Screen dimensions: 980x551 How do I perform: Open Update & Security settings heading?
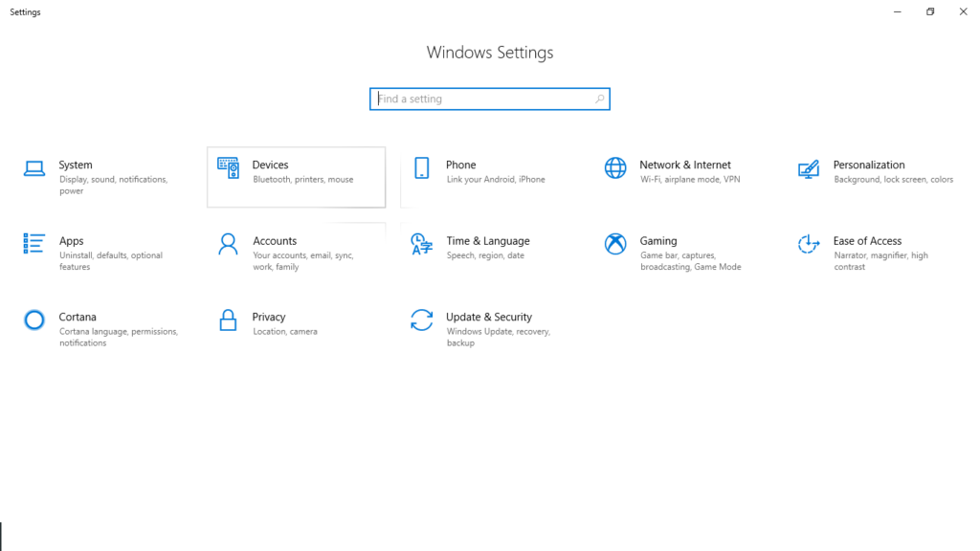[x=489, y=318]
